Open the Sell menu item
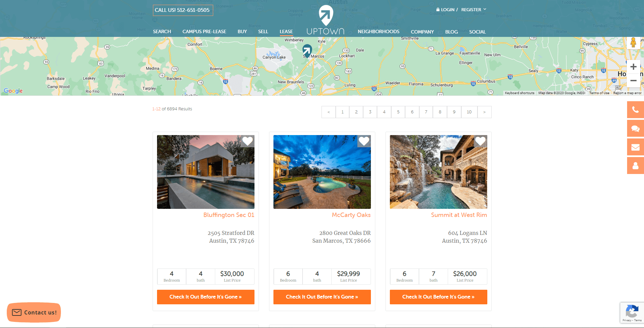Screen dimensions: 644x328 (x=263, y=31)
